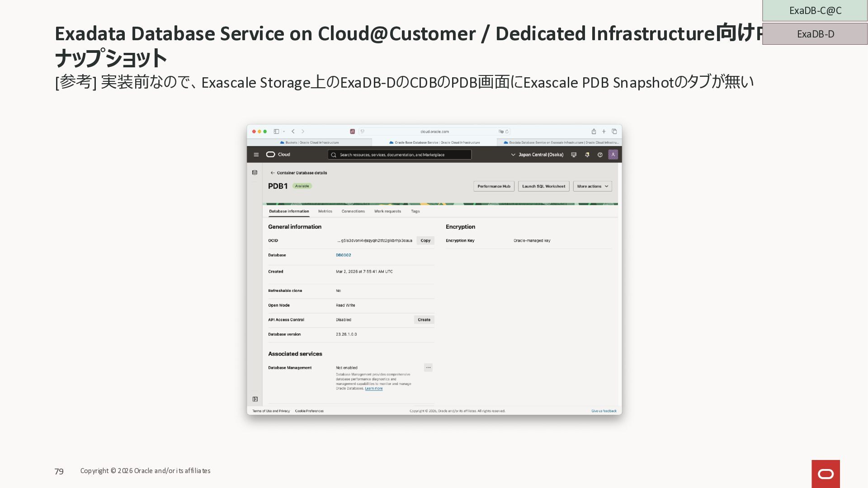Open the help question mark icon
The width and height of the screenshot is (868, 488).
(x=600, y=155)
